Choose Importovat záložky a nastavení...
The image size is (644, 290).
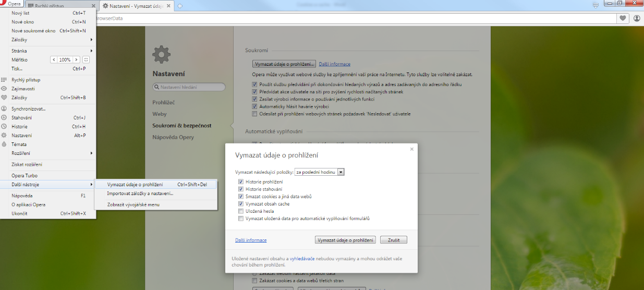(155, 194)
